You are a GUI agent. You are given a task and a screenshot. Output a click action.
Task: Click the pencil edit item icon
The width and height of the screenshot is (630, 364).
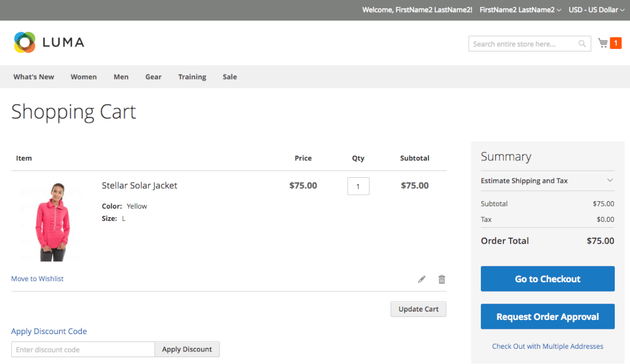[422, 280]
